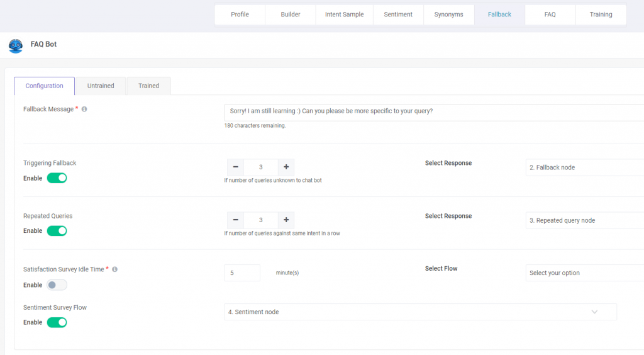Screen dimensions: 644x355
Task: Increase Triggering Fallback count with plus button
Action: coord(286,167)
